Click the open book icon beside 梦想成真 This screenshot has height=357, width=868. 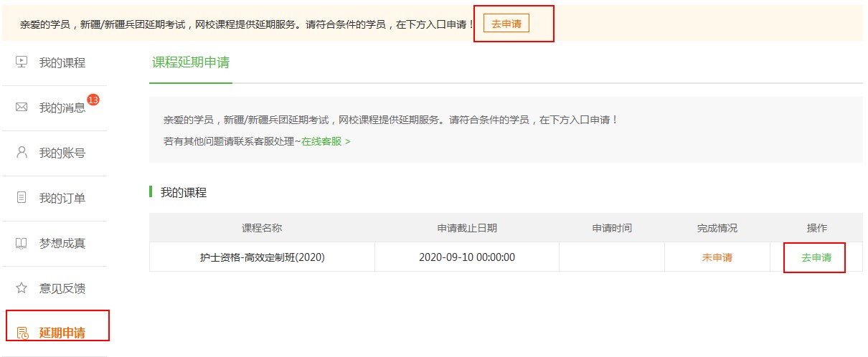point(22,243)
